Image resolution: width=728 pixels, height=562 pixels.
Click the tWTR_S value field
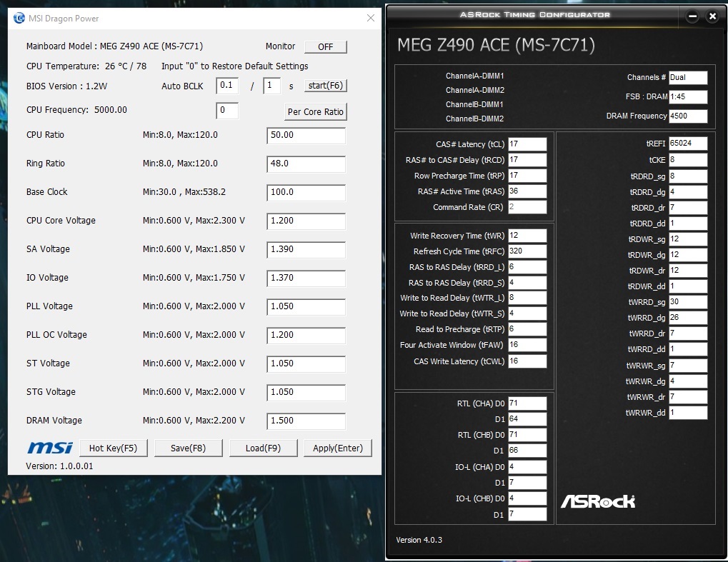[x=527, y=313]
